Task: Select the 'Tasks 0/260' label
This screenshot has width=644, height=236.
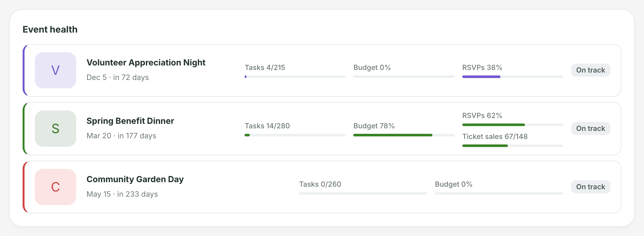Action: [x=320, y=184]
